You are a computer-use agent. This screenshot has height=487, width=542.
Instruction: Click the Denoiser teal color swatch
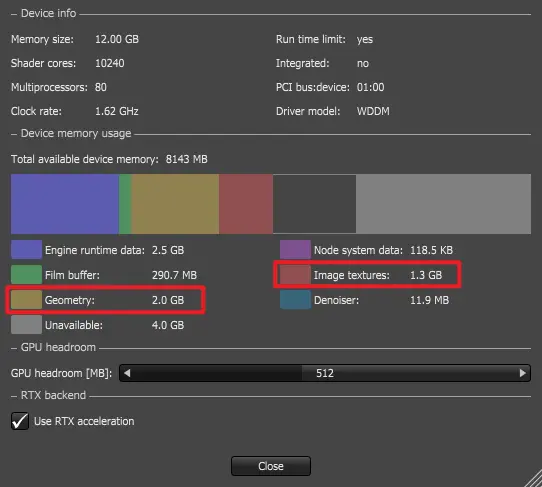click(295, 300)
